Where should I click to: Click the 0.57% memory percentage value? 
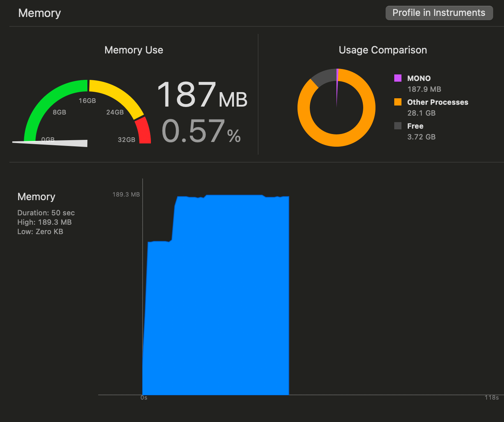click(201, 132)
